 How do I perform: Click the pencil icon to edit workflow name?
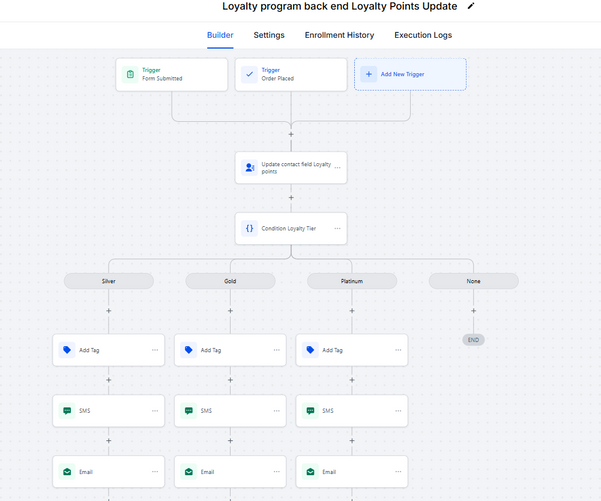471,6
